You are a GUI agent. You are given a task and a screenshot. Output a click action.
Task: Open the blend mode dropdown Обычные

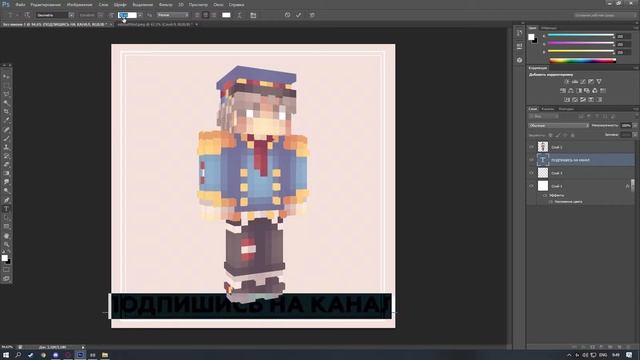[558, 126]
